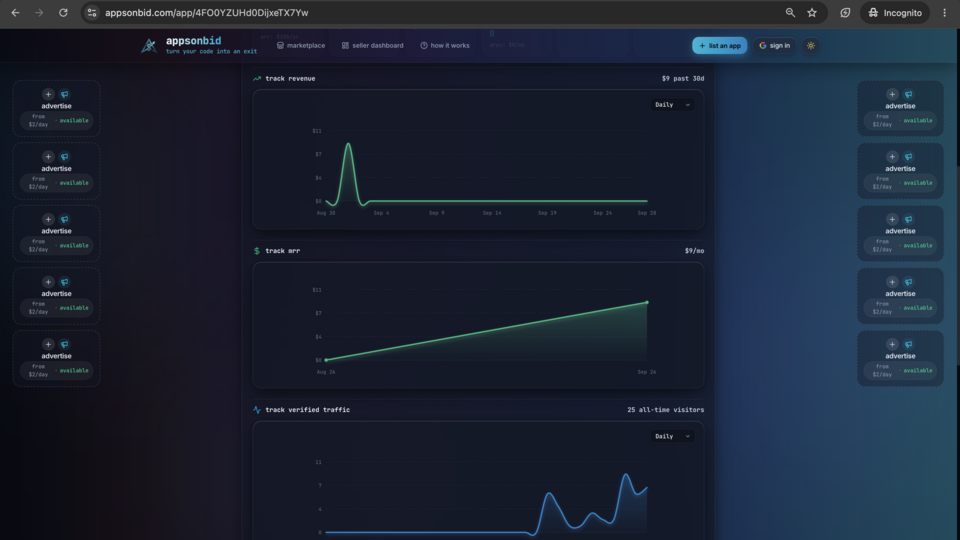Click the track revenue trend icon
This screenshot has height=540, width=960.
point(257,78)
